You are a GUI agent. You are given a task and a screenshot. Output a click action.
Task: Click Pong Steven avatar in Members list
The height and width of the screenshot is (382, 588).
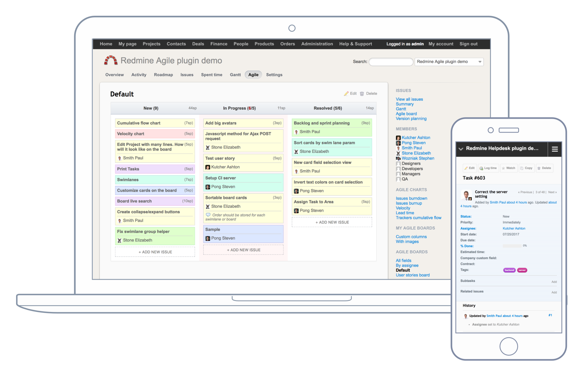[398, 143]
